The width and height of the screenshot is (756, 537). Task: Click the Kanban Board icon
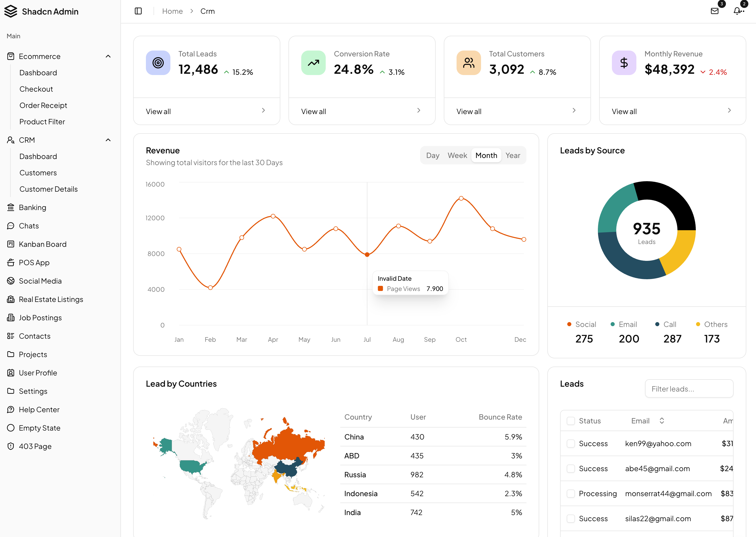(x=10, y=244)
